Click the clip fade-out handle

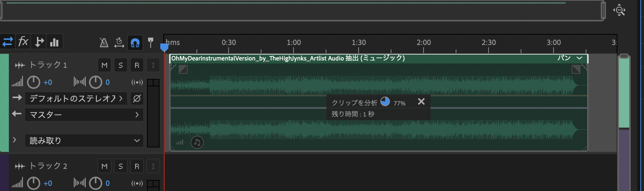coord(576,69)
